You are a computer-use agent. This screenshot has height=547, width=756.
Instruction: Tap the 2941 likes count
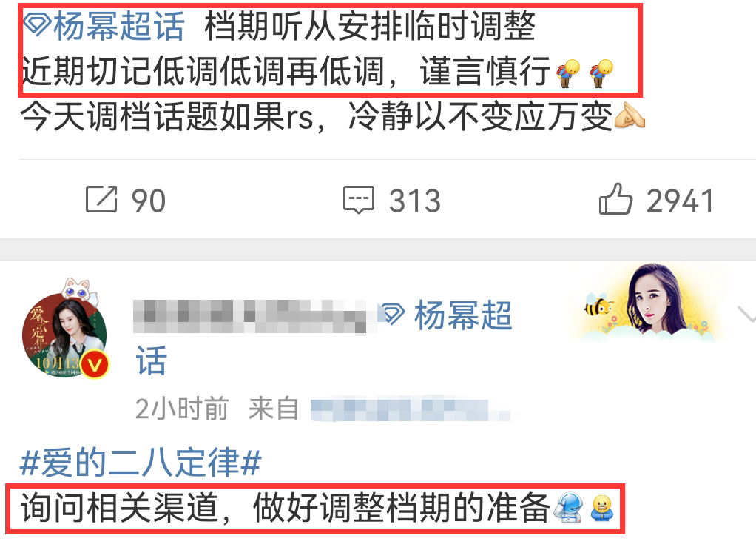680,201
